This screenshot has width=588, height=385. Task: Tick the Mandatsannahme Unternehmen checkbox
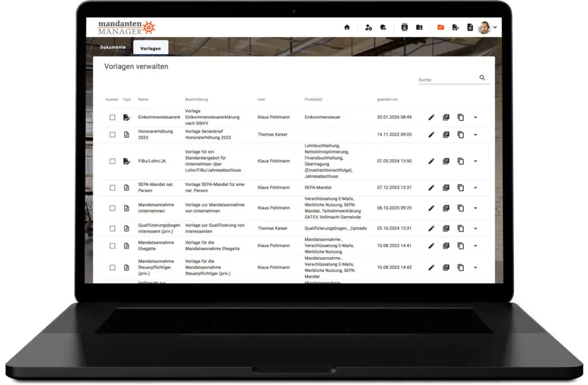pos(112,208)
